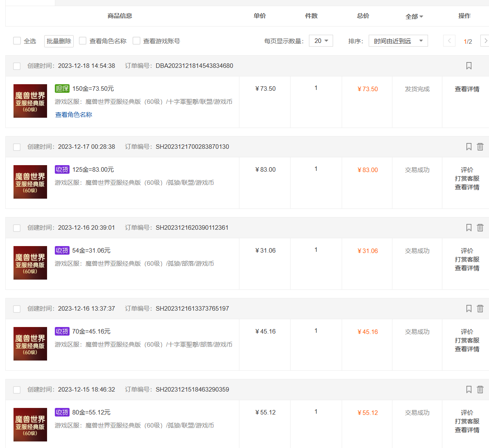Click the previous page arrow near 1/2
489x448 pixels.
[449, 41]
